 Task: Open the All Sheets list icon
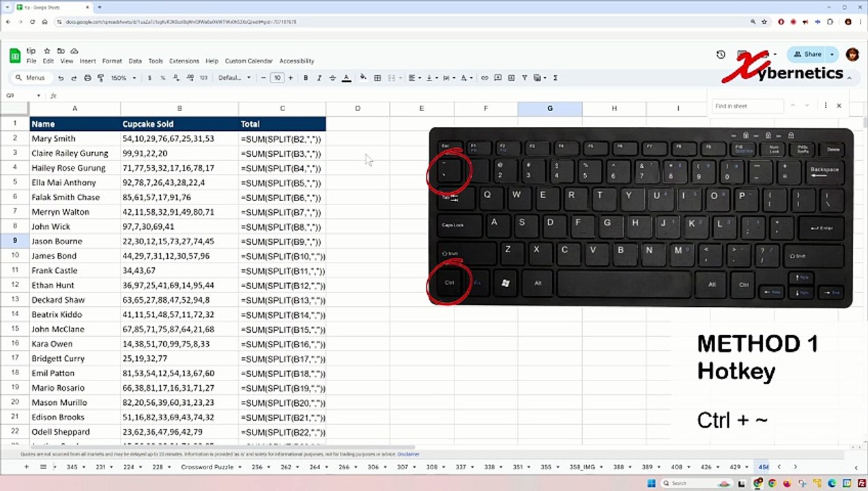pos(43,467)
